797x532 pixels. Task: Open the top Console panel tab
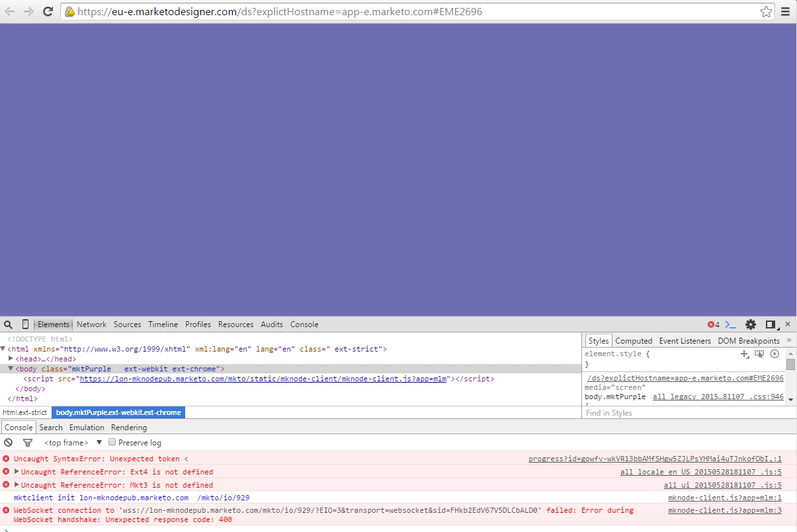point(304,324)
